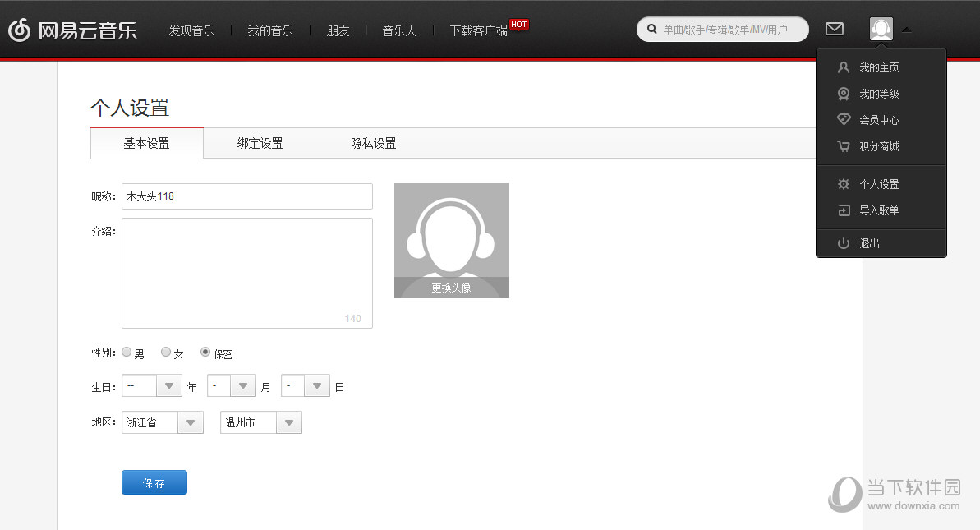This screenshot has width=980, height=530.
Task: Open the birth year dropdown
Action: coord(169,385)
